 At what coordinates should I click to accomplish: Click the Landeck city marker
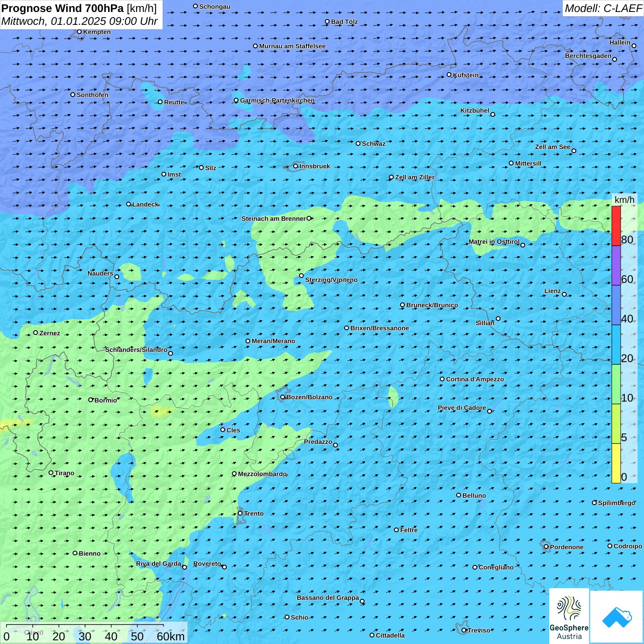[x=128, y=204]
